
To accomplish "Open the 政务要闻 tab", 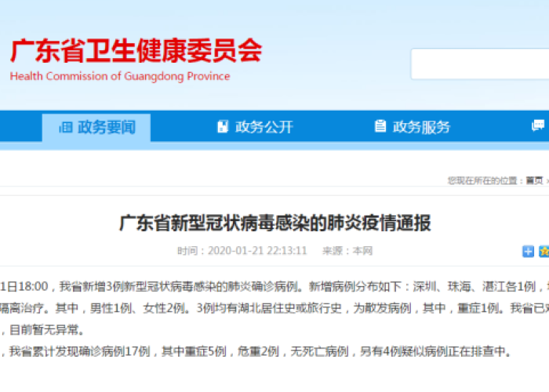I will (96, 127).
